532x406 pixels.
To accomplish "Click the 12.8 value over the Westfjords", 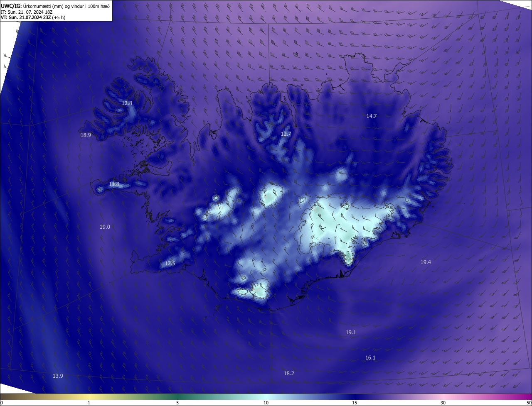I will pyautogui.click(x=127, y=103).
